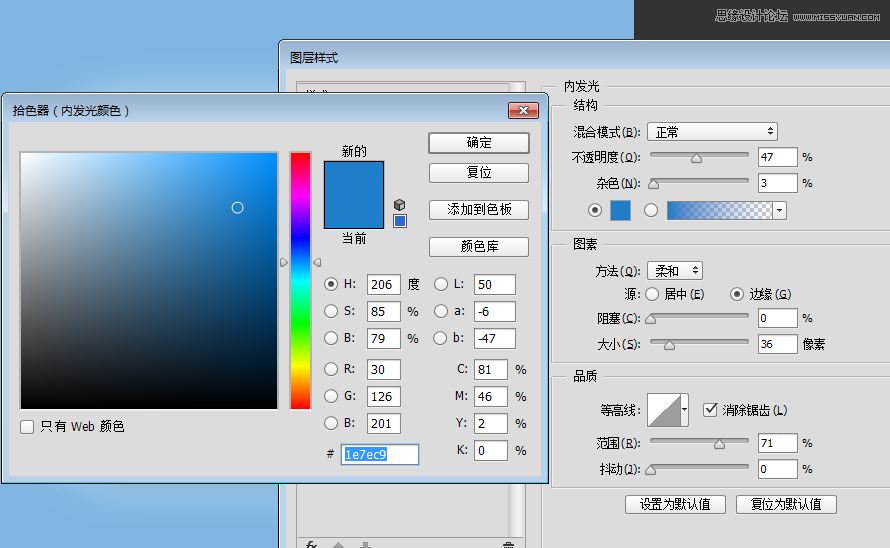Screen dimensions: 890x548
Task: Click the R red value field
Action: (384, 369)
